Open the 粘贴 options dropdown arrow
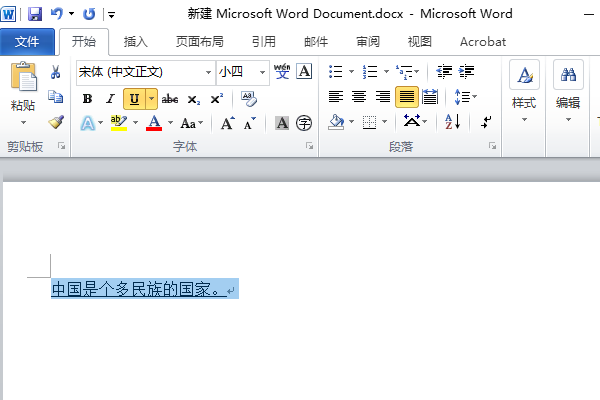600x400 pixels. 23,123
